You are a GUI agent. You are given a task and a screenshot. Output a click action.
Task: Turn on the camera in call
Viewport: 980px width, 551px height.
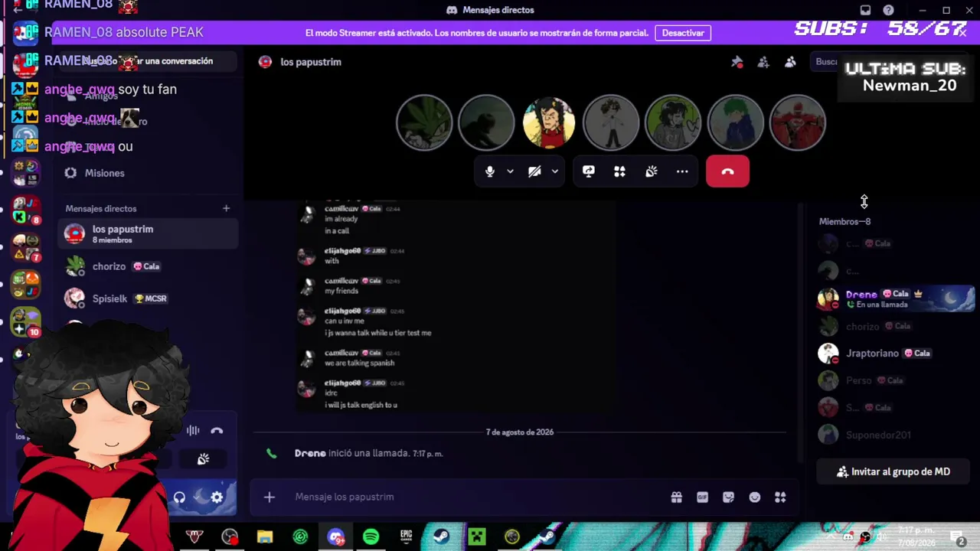[534, 171]
